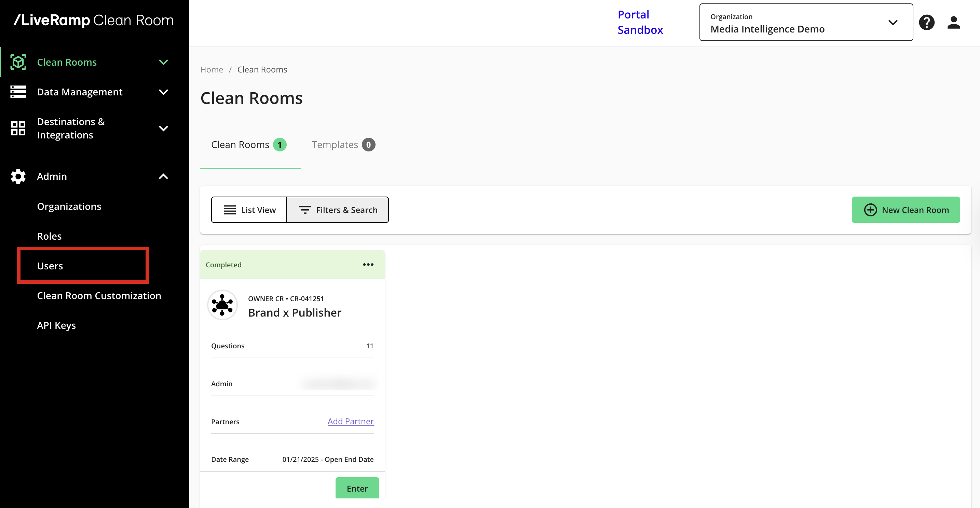This screenshot has height=508, width=980.
Task: Collapse the Clean Rooms sidebar chevron
Action: coord(163,62)
